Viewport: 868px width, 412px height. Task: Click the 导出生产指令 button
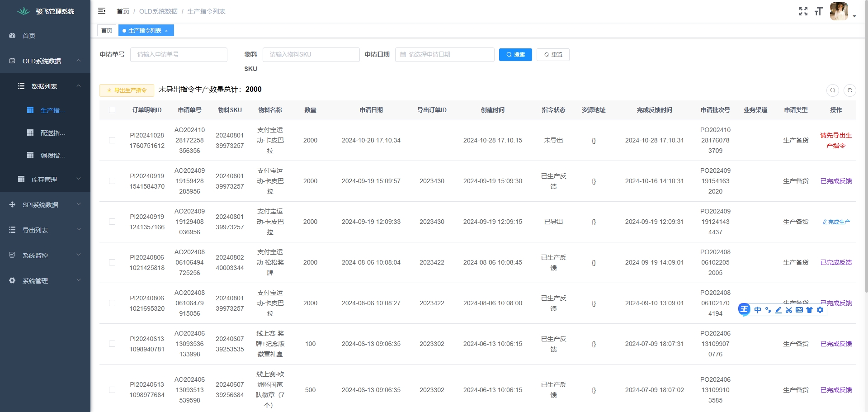point(127,90)
